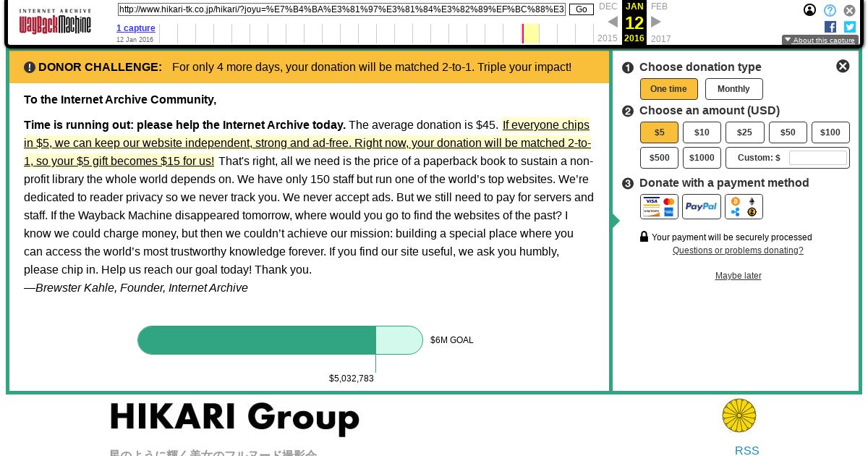This screenshot has width=868, height=456.
Task: Go to previous capture arrow
Action: point(613,22)
